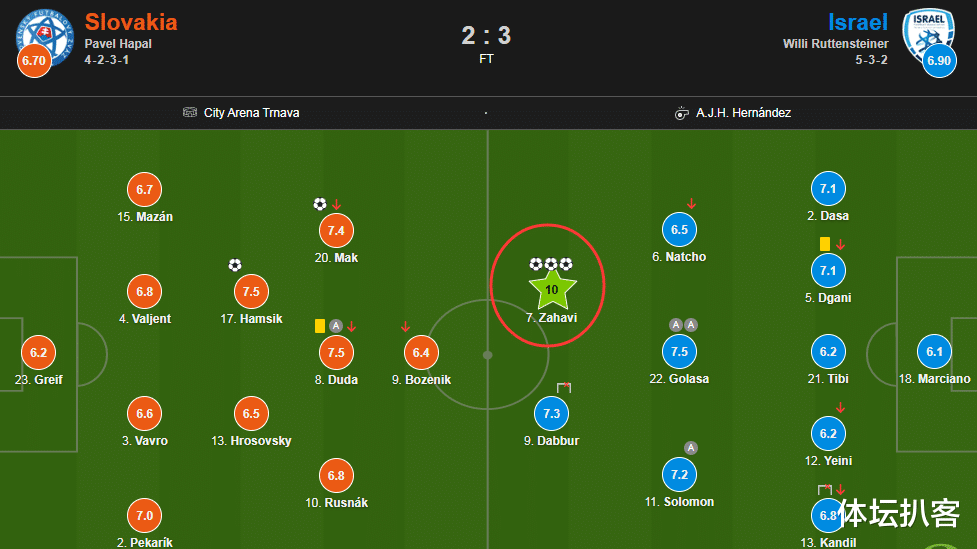977x549 pixels.
Task: Click the substitution arrow above Natcho
Action: (x=691, y=204)
